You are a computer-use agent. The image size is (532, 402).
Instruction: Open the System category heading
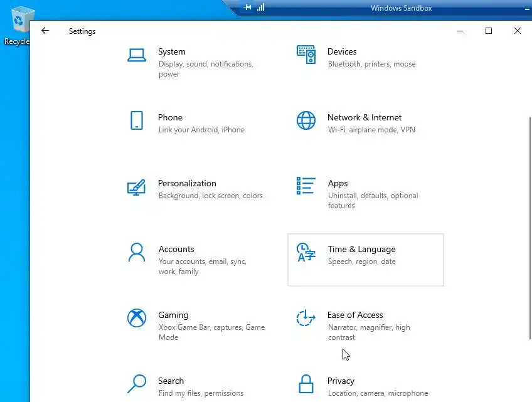click(172, 51)
